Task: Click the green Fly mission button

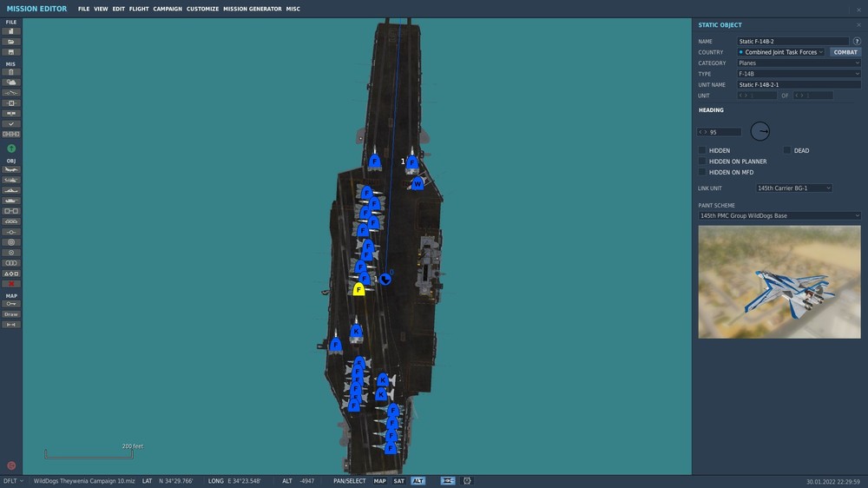Action: 11,148
